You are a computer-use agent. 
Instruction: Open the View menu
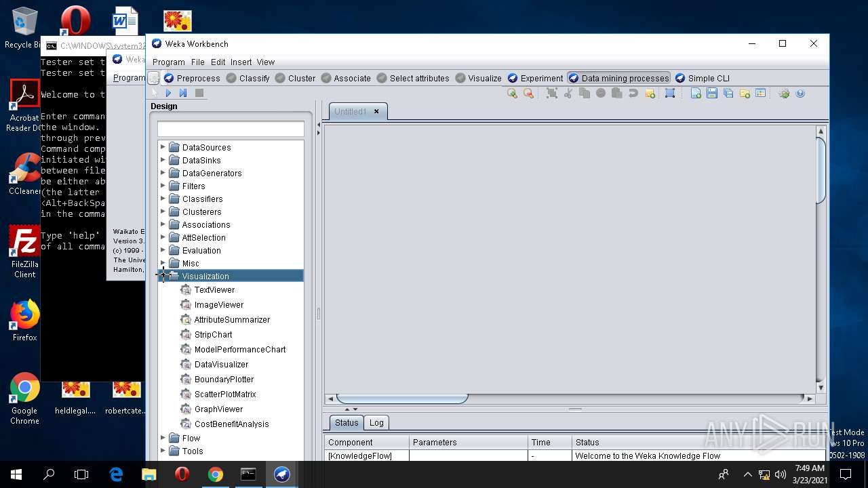pos(266,62)
